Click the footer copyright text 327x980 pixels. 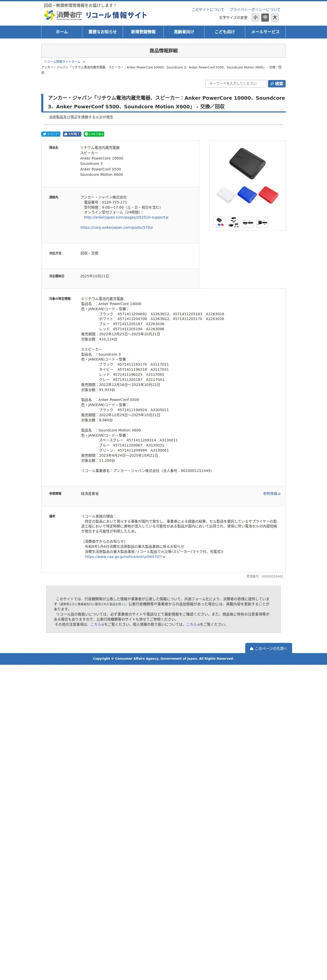pos(163,658)
